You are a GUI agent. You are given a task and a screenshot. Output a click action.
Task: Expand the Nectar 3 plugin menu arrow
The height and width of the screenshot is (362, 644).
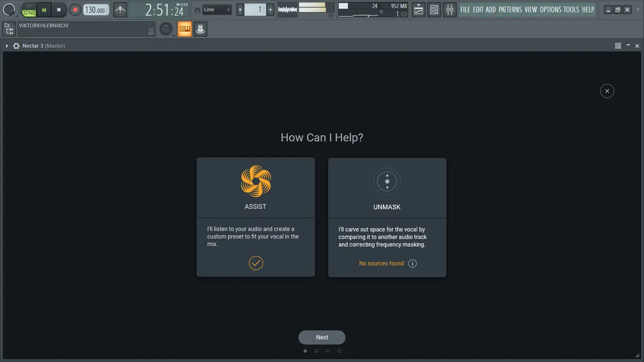(7, 46)
